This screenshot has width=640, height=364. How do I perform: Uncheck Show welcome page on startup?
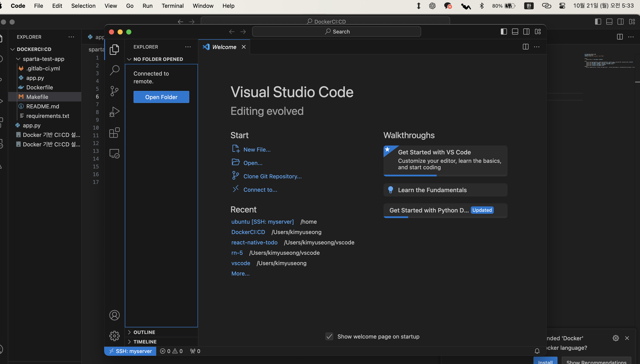329,337
